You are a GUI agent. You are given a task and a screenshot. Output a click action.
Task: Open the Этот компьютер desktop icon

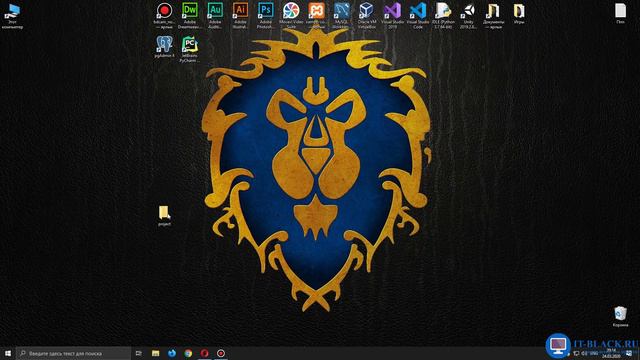[x=12, y=16]
